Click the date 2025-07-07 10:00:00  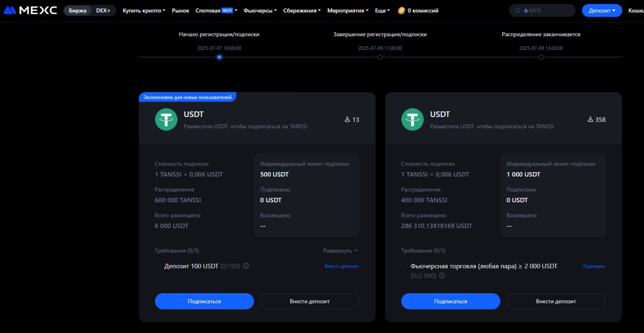click(x=219, y=48)
